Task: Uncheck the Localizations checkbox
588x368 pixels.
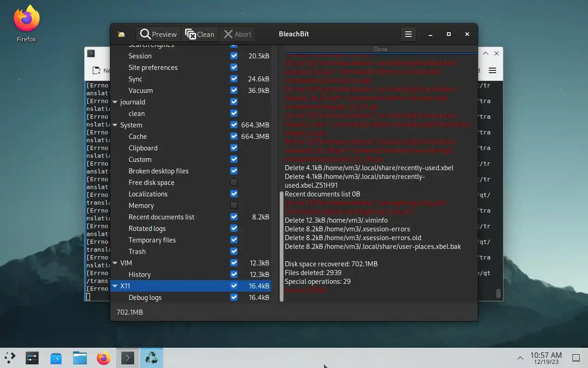Action: tap(234, 194)
